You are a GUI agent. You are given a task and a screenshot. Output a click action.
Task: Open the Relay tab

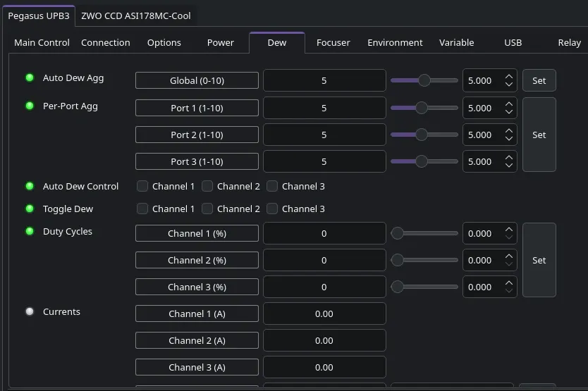click(569, 43)
